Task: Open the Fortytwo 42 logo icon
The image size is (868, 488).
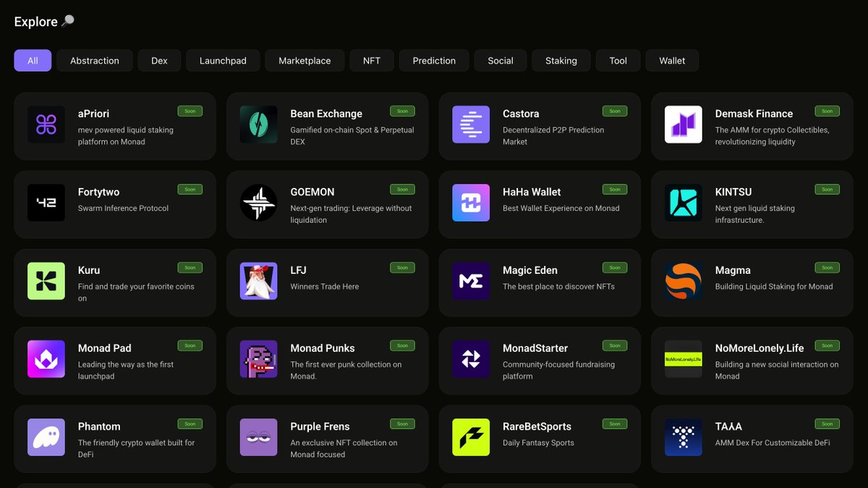Action: 46,202
